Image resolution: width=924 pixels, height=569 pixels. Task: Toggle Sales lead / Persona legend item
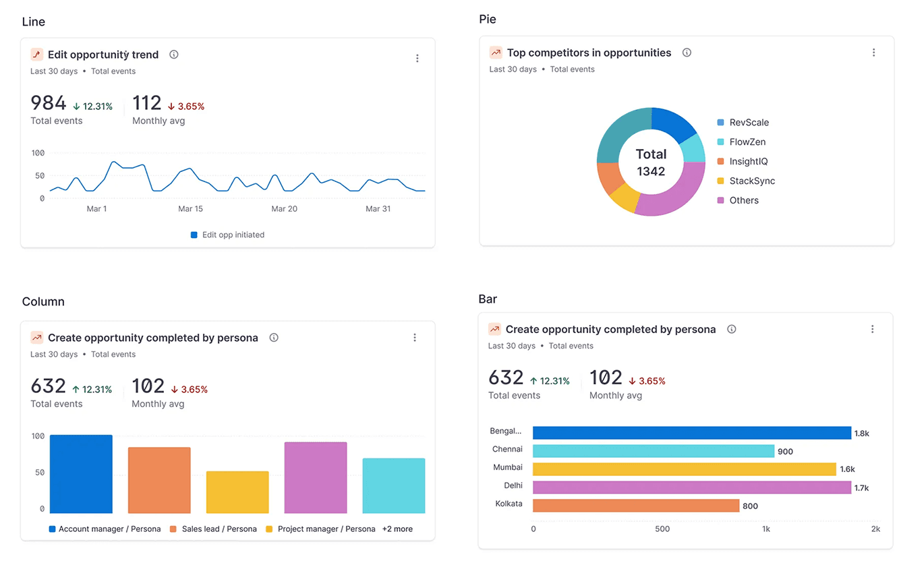tap(213, 529)
